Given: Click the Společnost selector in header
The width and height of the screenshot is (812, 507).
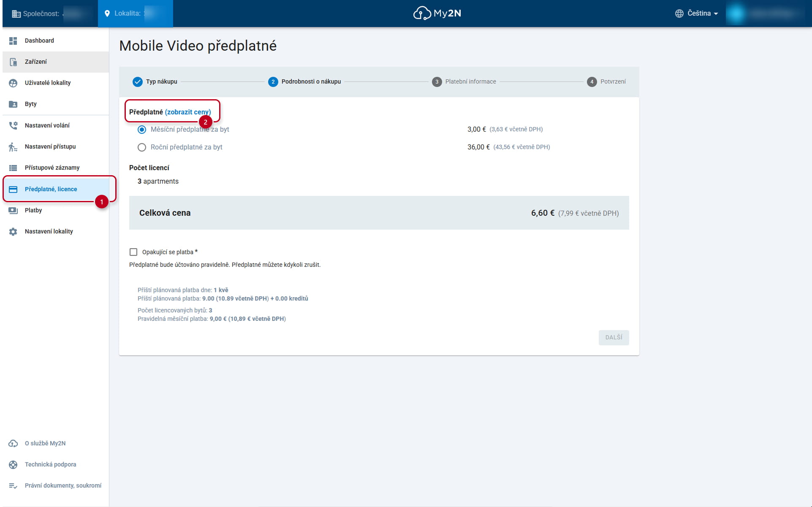Looking at the screenshot, I should click(x=50, y=14).
